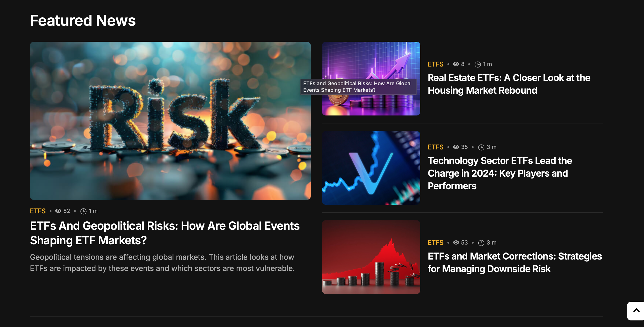Click views eye icon on Geopolitical Risks article
644x327 pixels.
(x=58, y=211)
